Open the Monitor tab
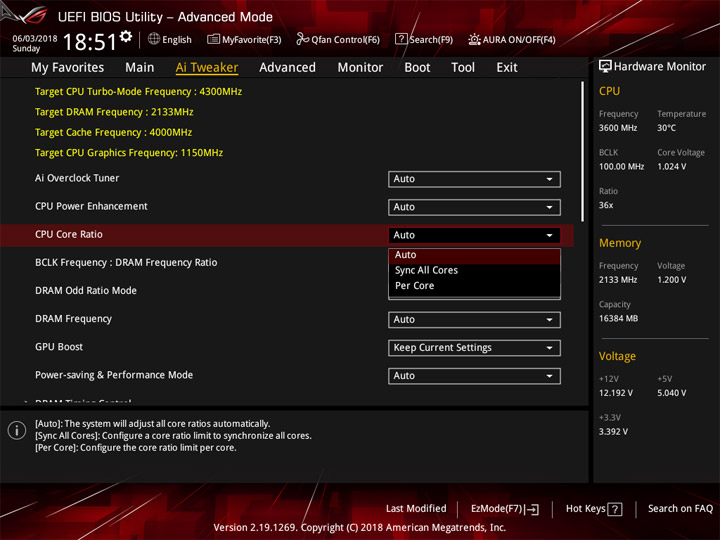 click(360, 68)
